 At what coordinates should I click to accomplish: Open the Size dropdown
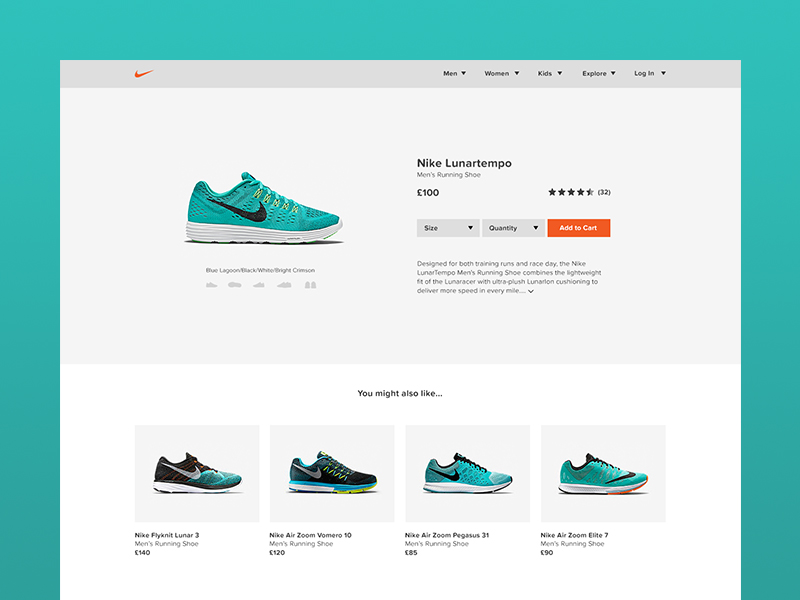click(448, 228)
